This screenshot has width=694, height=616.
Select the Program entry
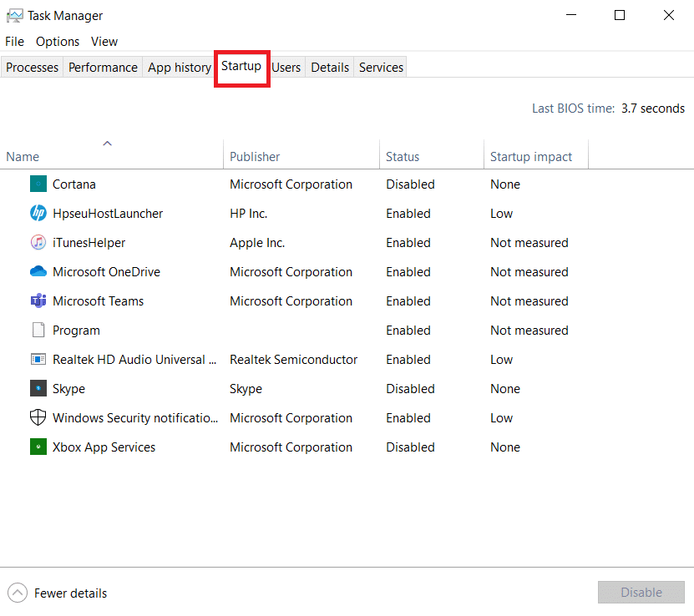point(76,330)
